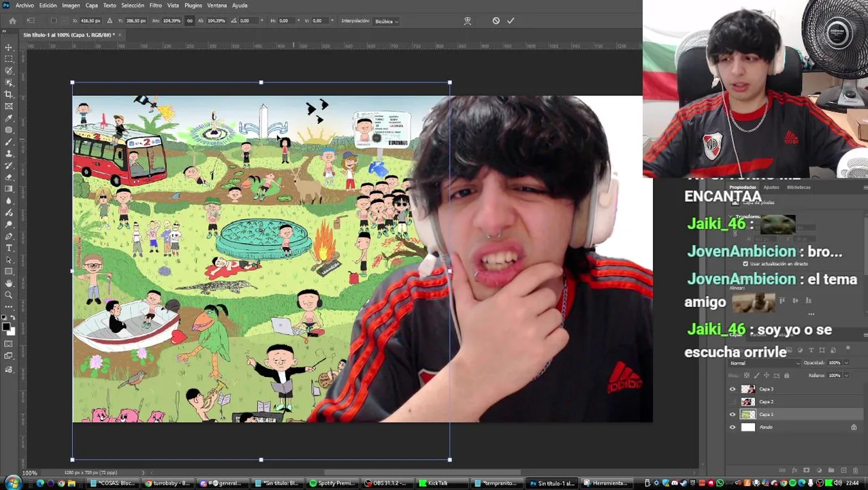Select the Rectangle shape tool

click(9, 272)
